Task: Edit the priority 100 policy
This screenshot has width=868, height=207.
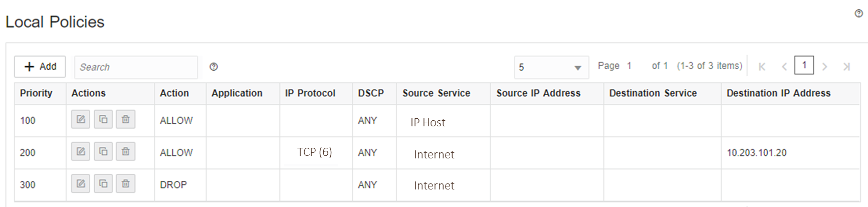Action: tap(81, 120)
